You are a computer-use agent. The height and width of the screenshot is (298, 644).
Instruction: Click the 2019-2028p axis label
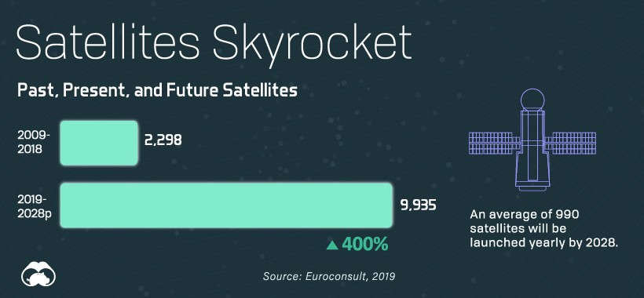(x=35, y=206)
